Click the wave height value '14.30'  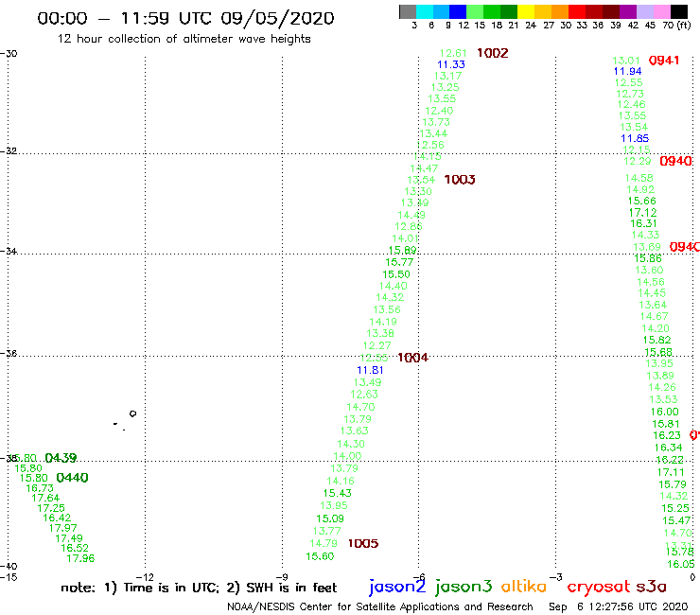click(x=351, y=444)
